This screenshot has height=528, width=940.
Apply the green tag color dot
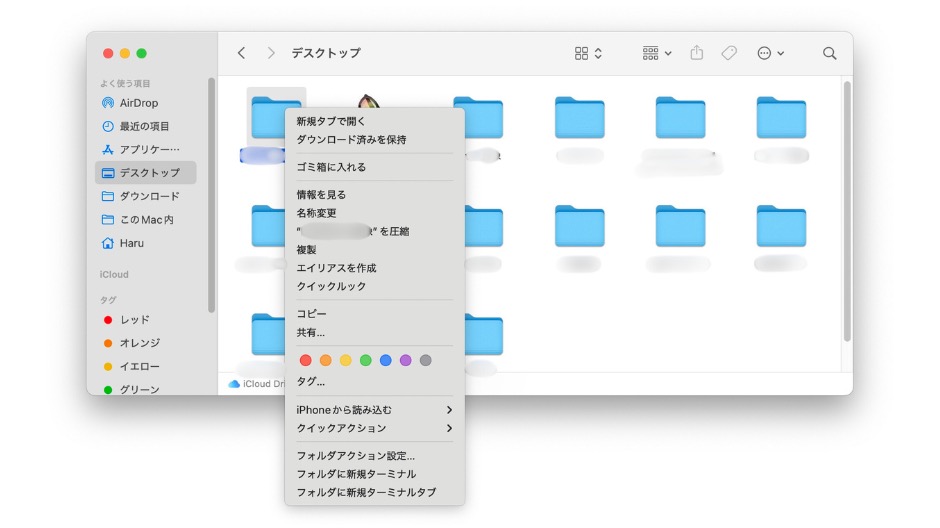pos(366,360)
